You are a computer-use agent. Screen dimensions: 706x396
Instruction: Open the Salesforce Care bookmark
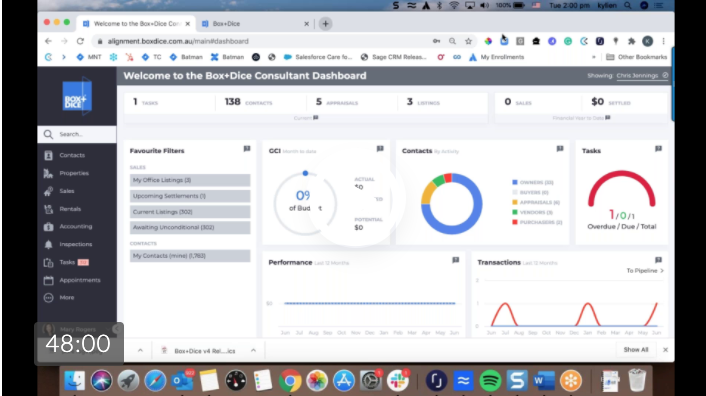(x=318, y=58)
